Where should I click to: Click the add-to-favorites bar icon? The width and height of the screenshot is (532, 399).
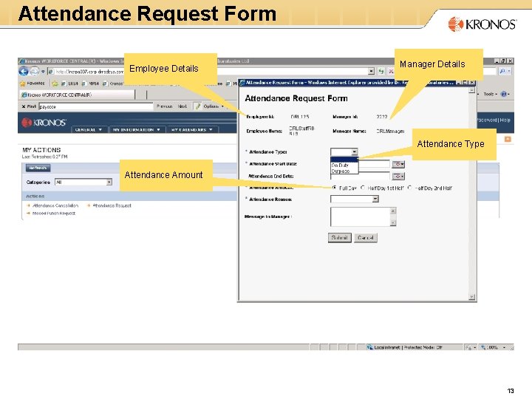(55, 83)
